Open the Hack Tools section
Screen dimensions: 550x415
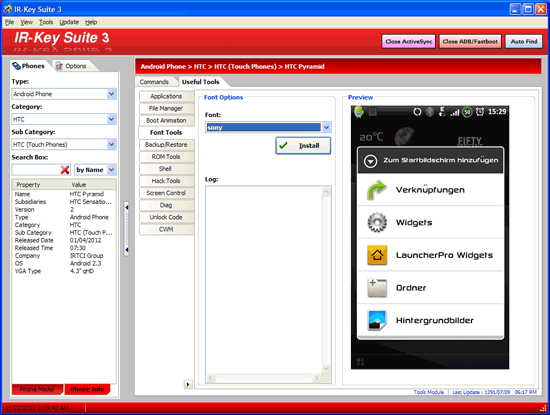[x=166, y=181]
